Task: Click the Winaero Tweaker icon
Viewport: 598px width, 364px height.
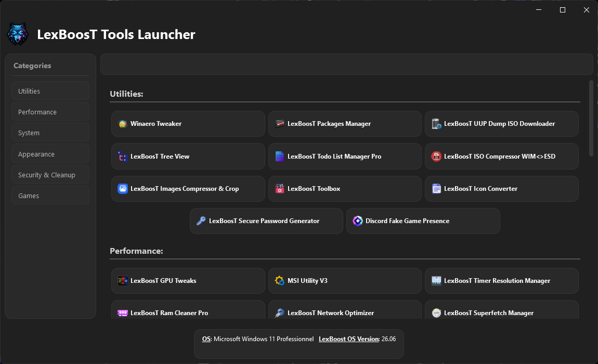Action: [123, 124]
